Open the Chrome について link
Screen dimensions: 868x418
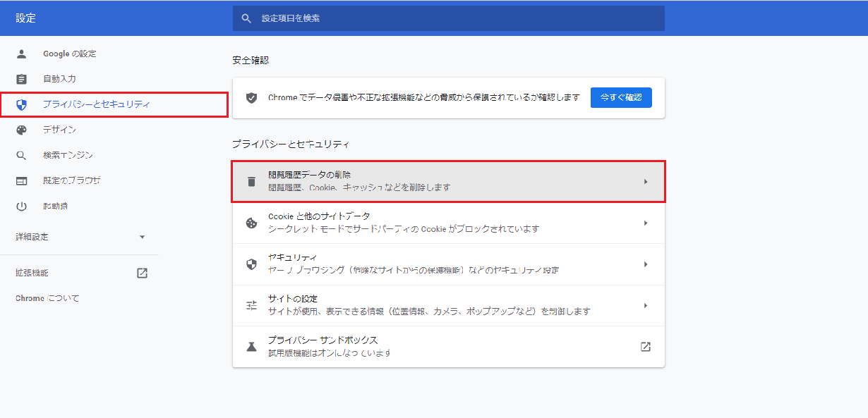click(47, 298)
